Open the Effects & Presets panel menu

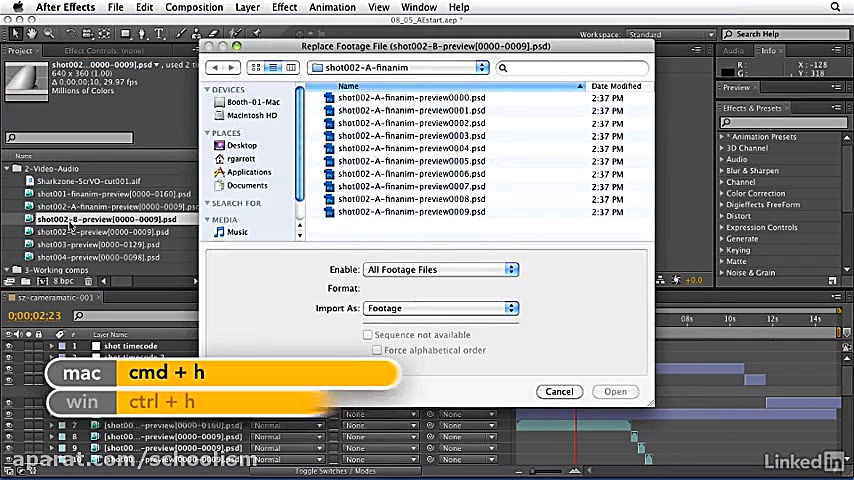coord(837,108)
